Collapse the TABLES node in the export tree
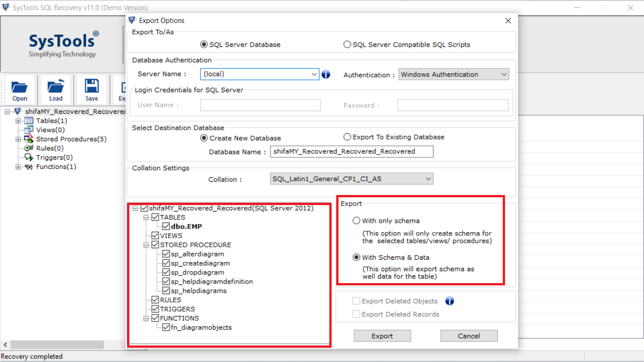The image size is (644, 362). coord(146,217)
